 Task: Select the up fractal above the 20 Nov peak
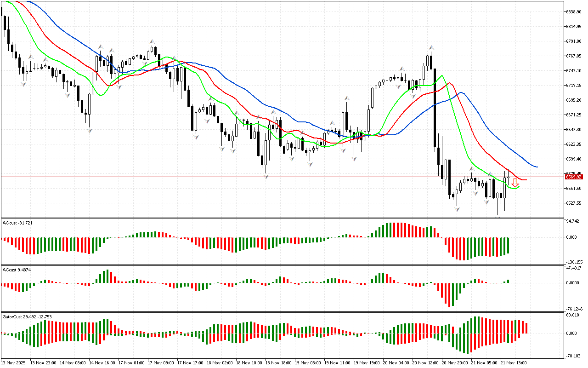click(x=431, y=47)
